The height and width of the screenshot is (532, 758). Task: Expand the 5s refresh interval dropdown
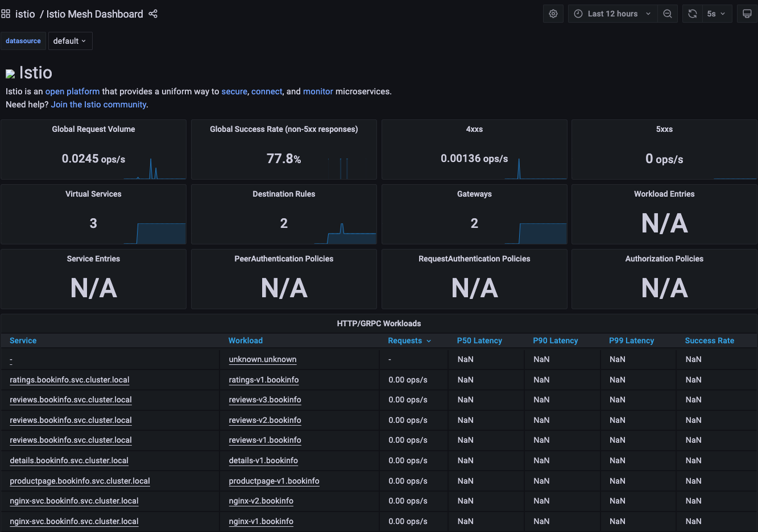click(x=716, y=14)
